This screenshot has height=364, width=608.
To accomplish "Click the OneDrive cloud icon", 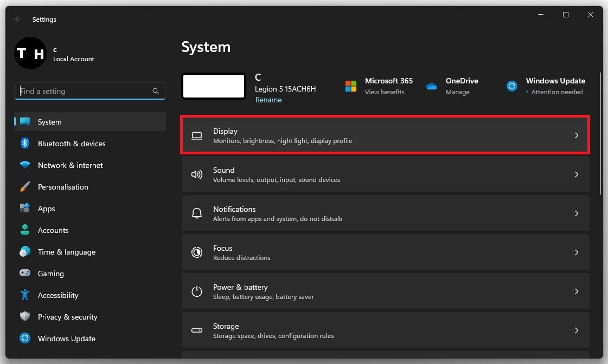I will [x=432, y=86].
